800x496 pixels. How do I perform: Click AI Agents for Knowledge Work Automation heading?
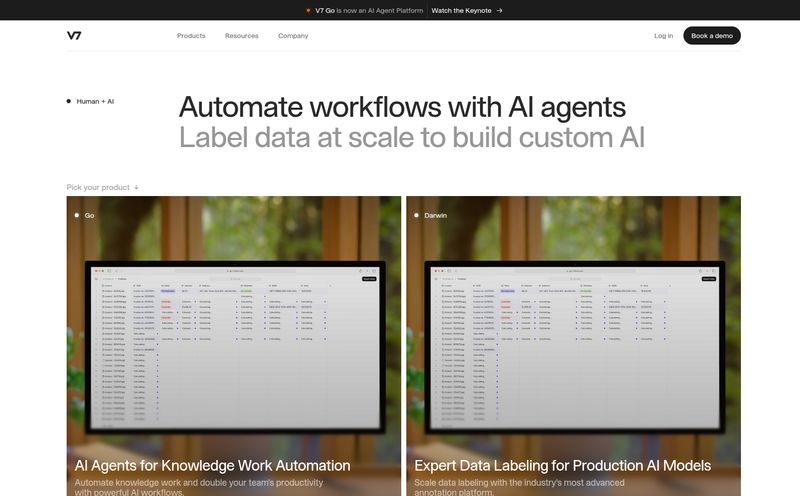pos(212,465)
